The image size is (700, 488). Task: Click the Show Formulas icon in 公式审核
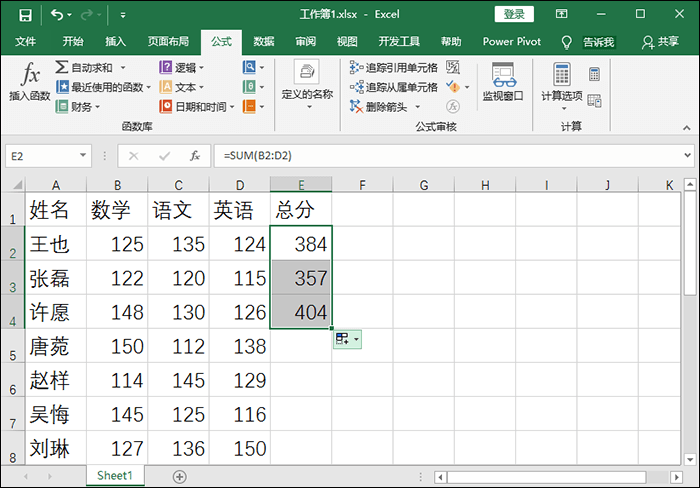(453, 67)
